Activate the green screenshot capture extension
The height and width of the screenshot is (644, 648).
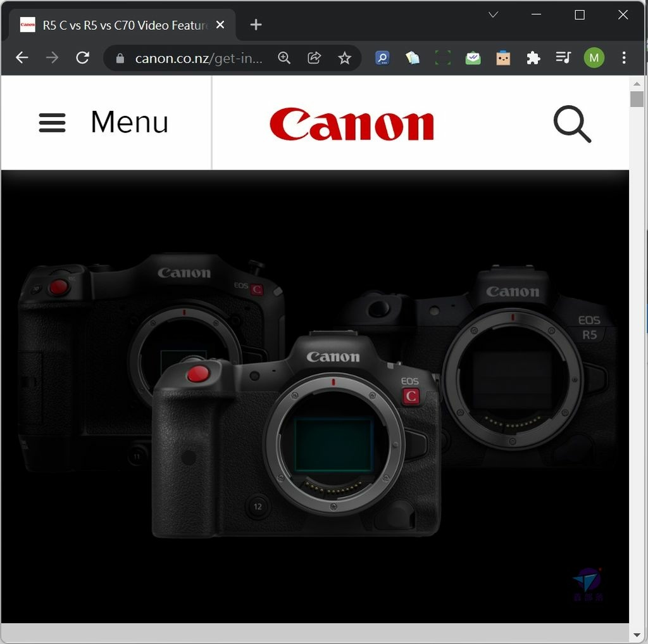click(442, 58)
